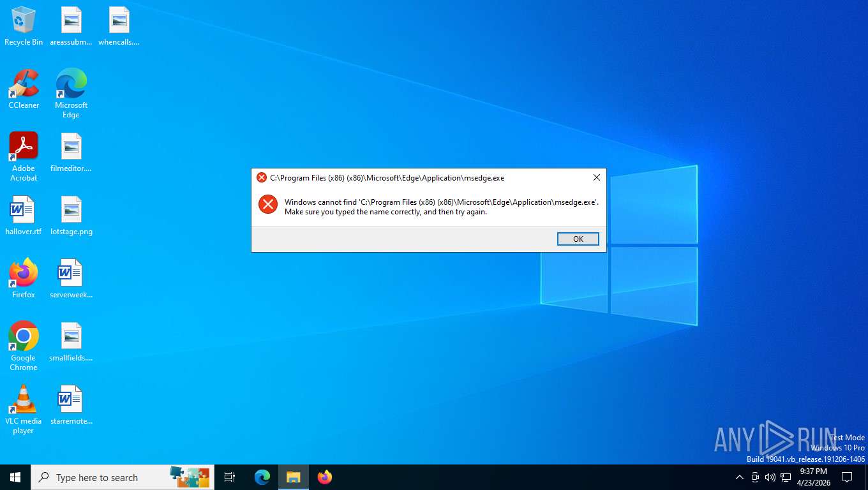Select the serverweek Word document icon
The image size is (868, 490).
[x=71, y=279]
